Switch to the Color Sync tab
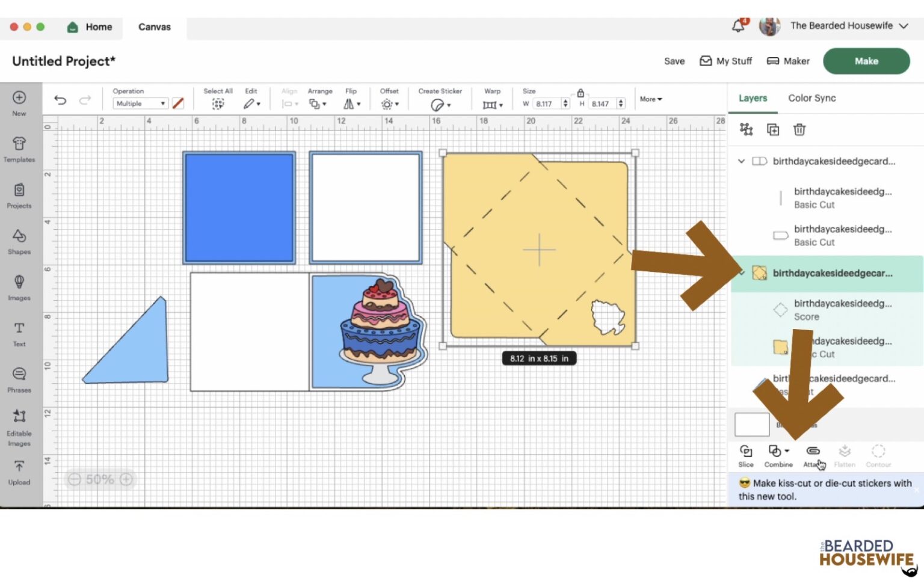The width and height of the screenshot is (924, 587). [x=812, y=98]
